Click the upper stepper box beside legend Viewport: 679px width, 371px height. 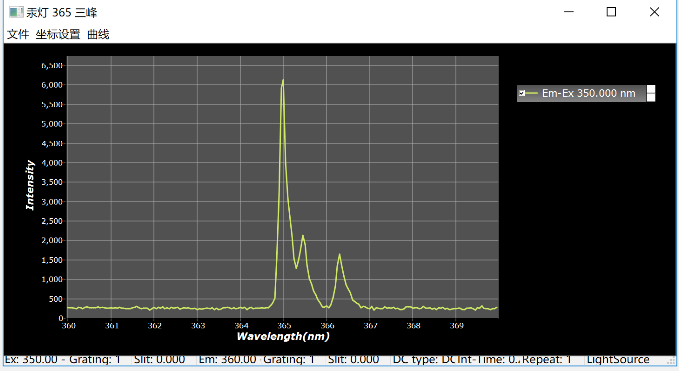click(x=651, y=89)
